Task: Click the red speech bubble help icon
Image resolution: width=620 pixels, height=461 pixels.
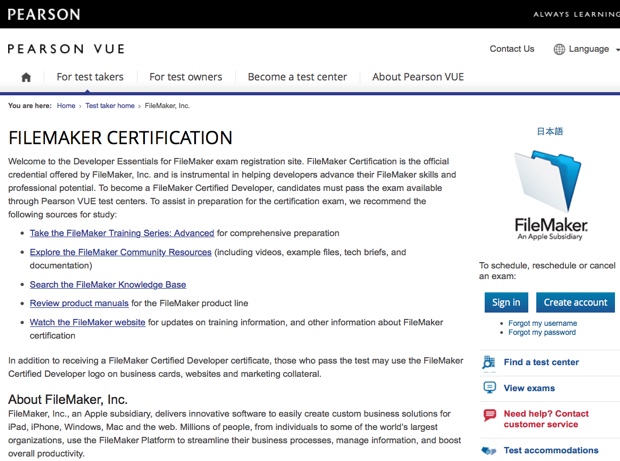Action: tap(490, 415)
